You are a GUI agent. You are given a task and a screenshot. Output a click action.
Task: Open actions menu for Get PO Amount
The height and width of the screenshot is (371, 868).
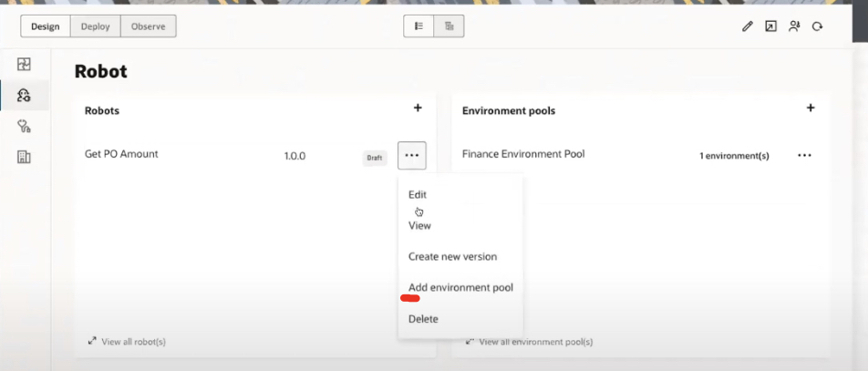(412, 156)
